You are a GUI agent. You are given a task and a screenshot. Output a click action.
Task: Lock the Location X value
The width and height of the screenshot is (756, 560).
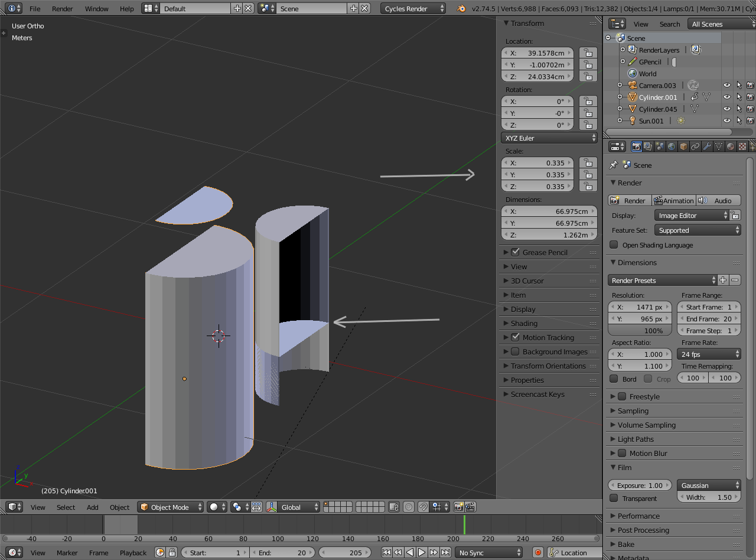tap(587, 53)
